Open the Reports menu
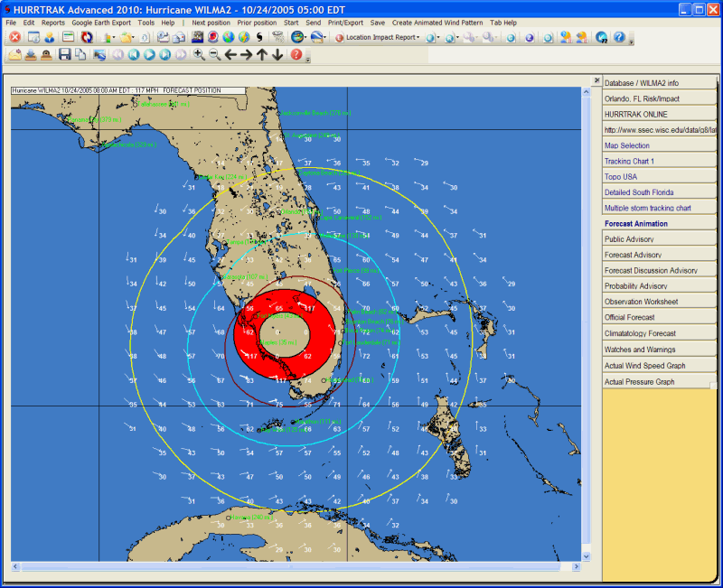 pyautogui.click(x=53, y=22)
